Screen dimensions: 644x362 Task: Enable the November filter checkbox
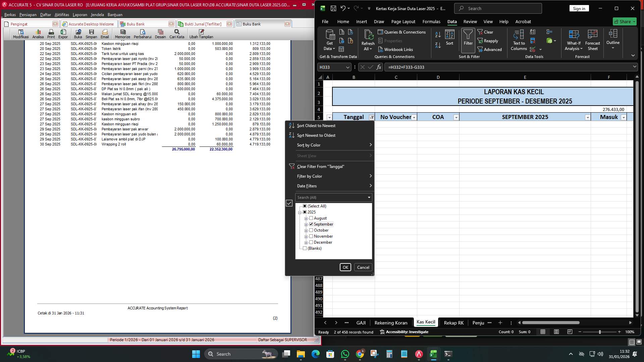pyautogui.click(x=311, y=236)
